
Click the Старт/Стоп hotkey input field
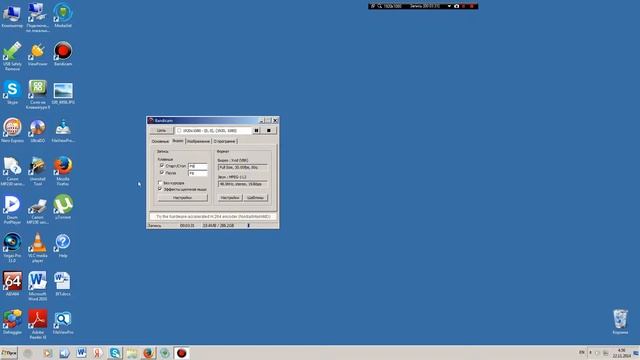(198, 166)
